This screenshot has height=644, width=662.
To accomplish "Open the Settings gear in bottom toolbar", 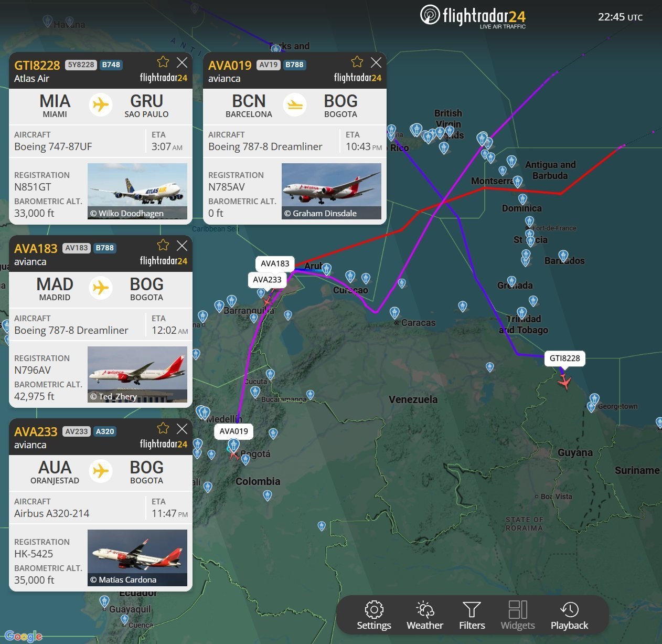I will pos(373,616).
